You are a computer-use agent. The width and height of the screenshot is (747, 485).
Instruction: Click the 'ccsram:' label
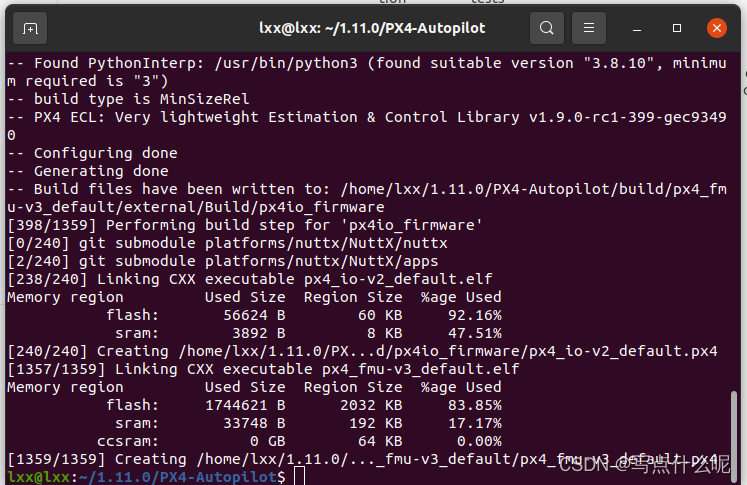point(128,442)
